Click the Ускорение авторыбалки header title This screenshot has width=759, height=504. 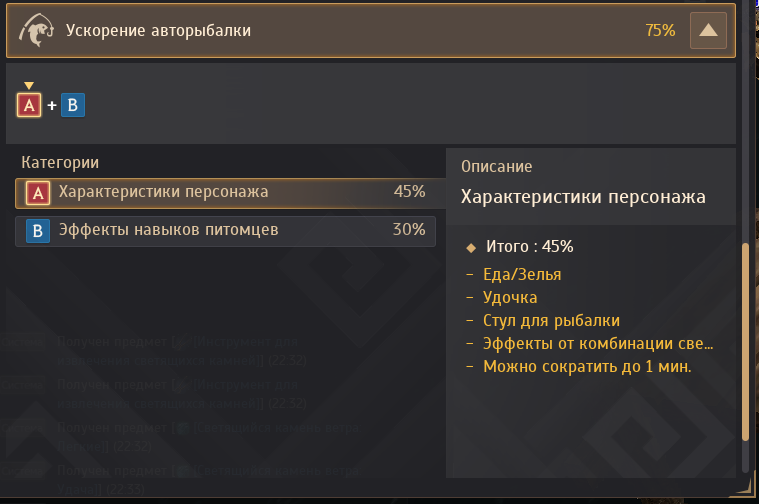coord(158,31)
